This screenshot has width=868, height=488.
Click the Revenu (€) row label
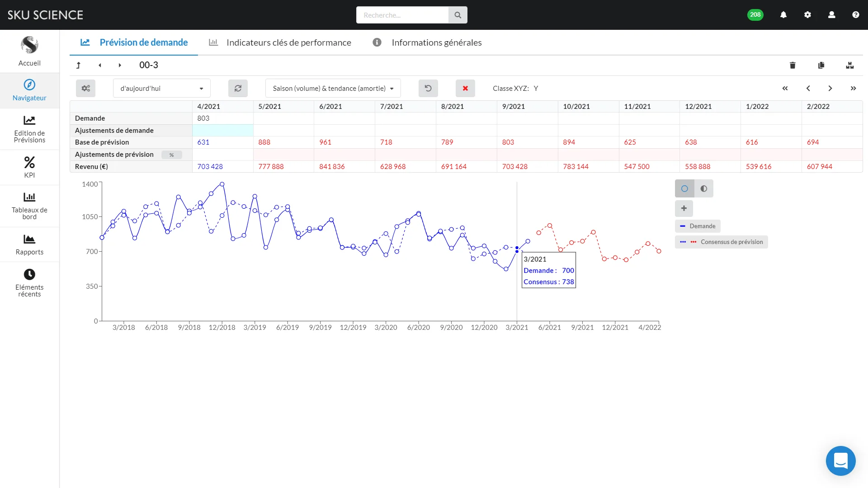91,167
